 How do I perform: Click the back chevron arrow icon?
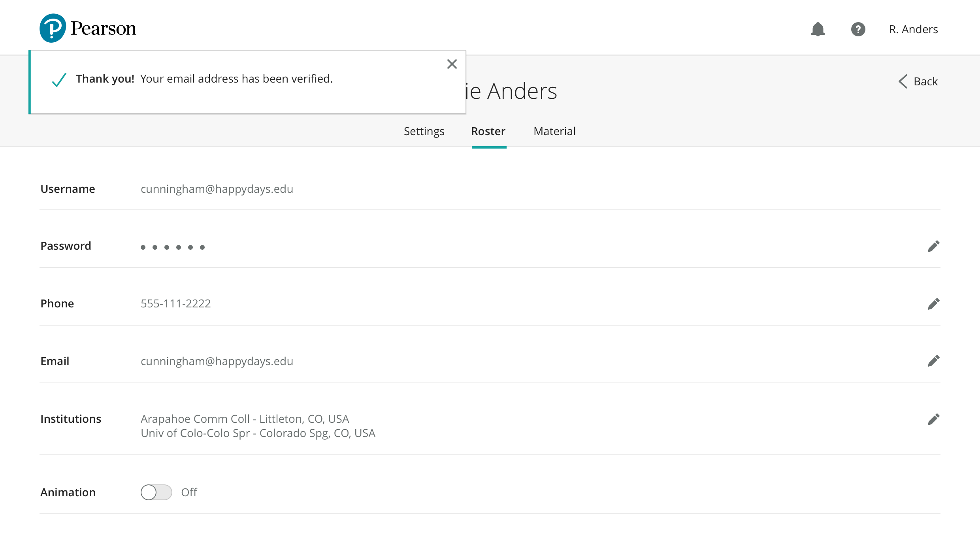(x=903, y=81)
